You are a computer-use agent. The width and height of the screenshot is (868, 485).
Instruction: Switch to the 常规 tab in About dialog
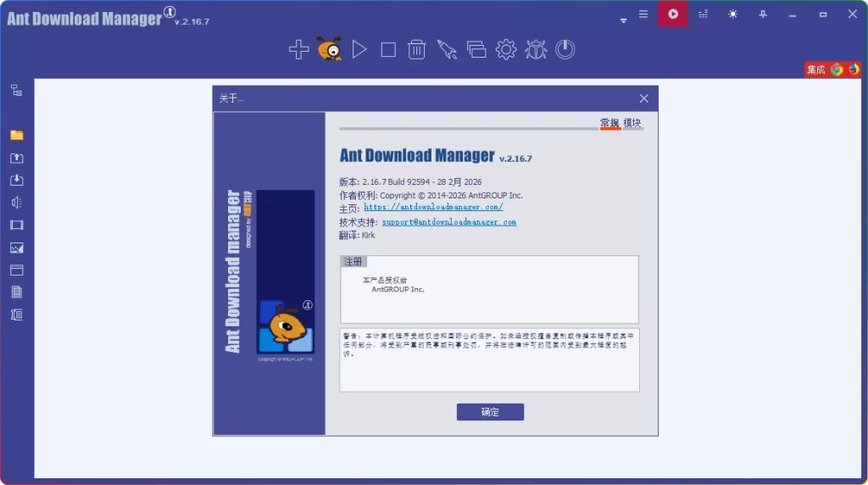point(610,123)
